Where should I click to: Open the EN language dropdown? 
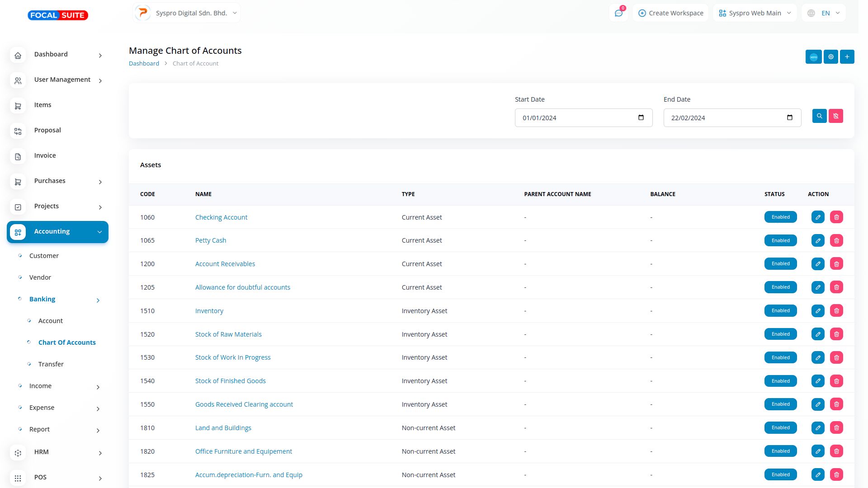point(825,13)
